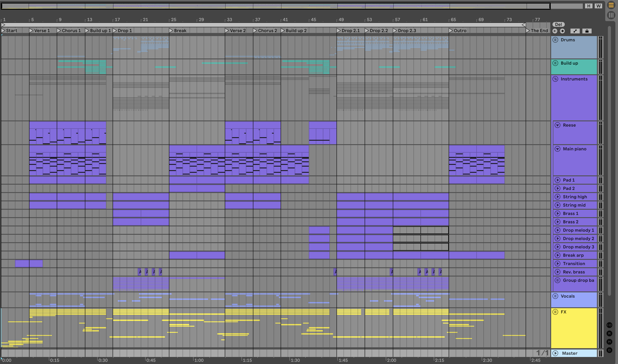Click the arrangement overview bar at top
This screenshot has width=618, height=364.
click(275, 6)
